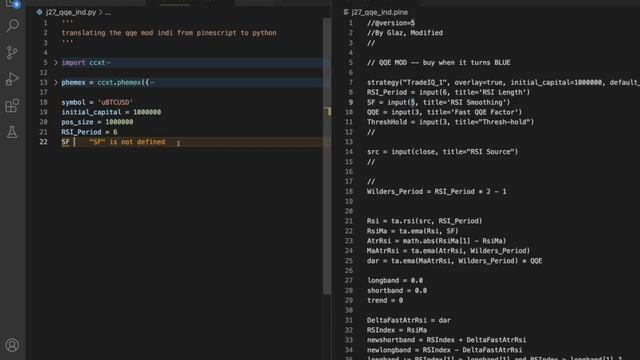The image size is (640, 360).
Task: Expand the folded phemex = ccxt.phemex block
Action: (x=56, y=82)
